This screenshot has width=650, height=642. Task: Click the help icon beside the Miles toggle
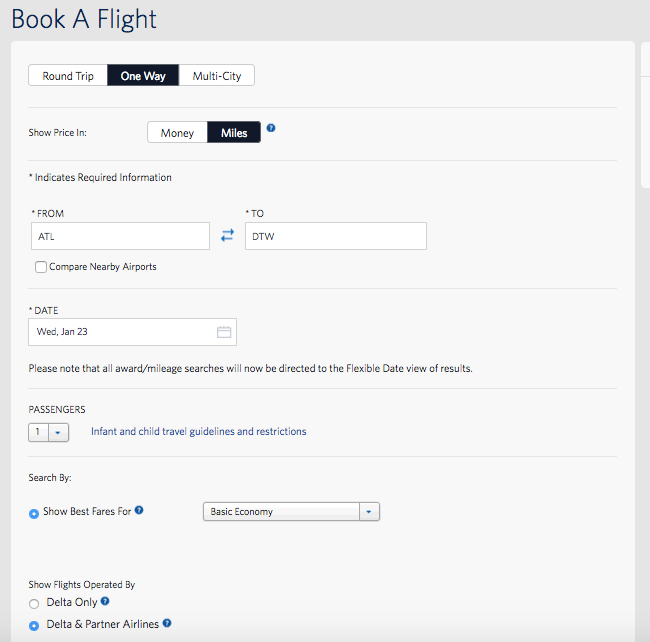[x=271, y=129]
